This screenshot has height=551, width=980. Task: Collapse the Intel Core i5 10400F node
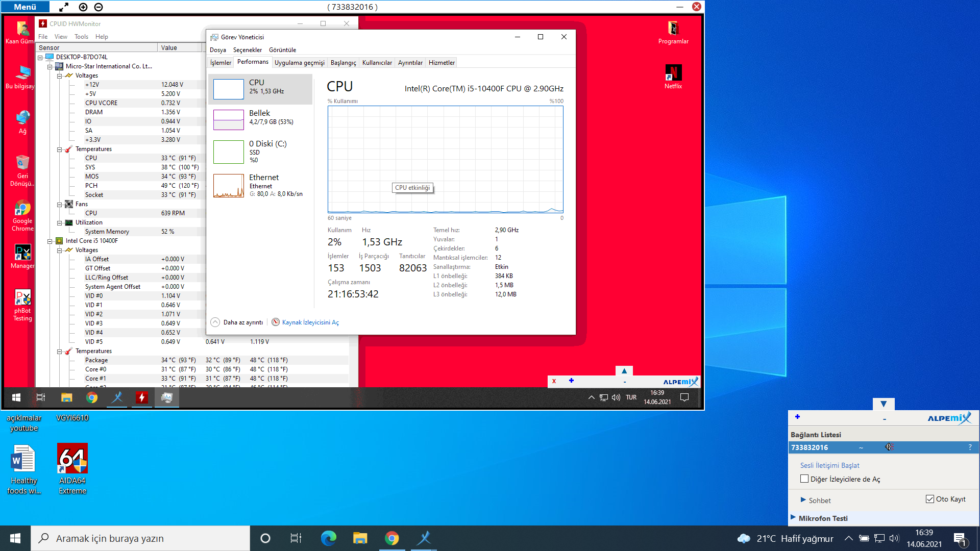click(x=50, y=241)
